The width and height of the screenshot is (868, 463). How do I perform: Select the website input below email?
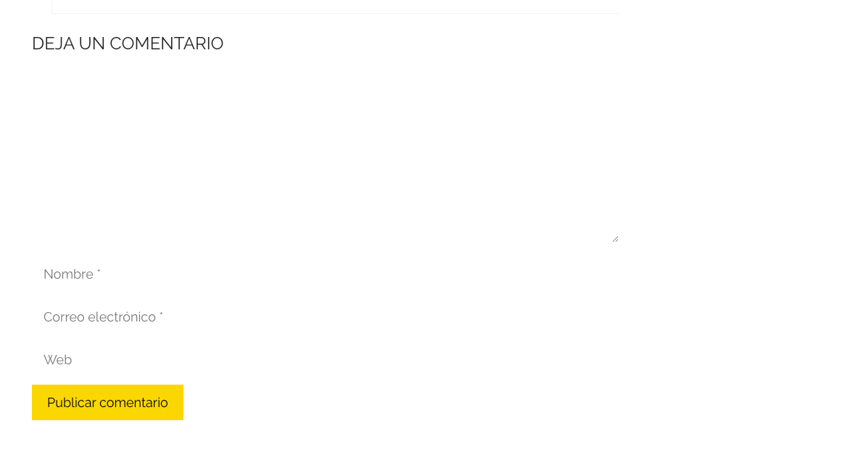(x=326, y=360)
